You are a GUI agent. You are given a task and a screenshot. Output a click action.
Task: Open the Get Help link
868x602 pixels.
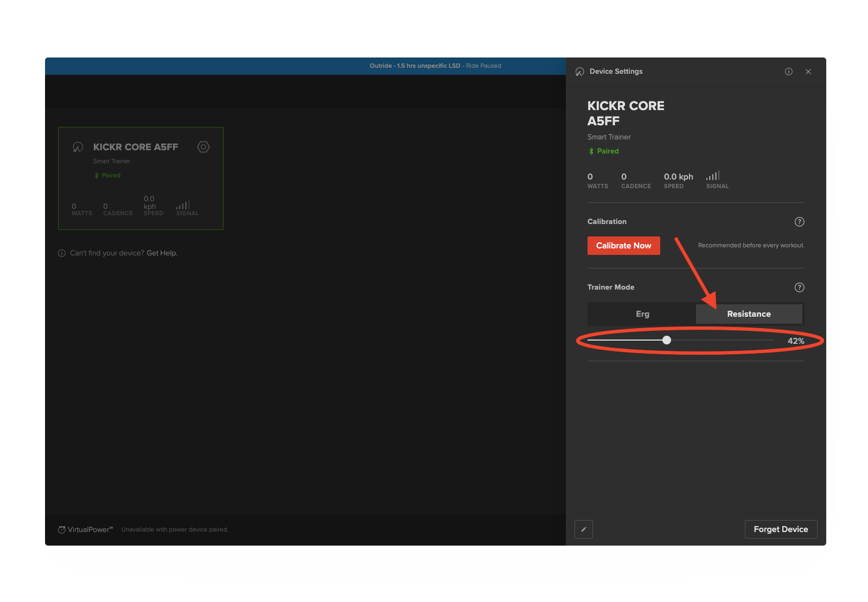point(162,253)
